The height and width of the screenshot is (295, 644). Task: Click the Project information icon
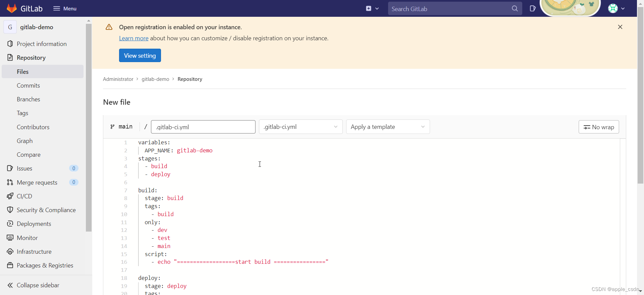coord(10,44)
